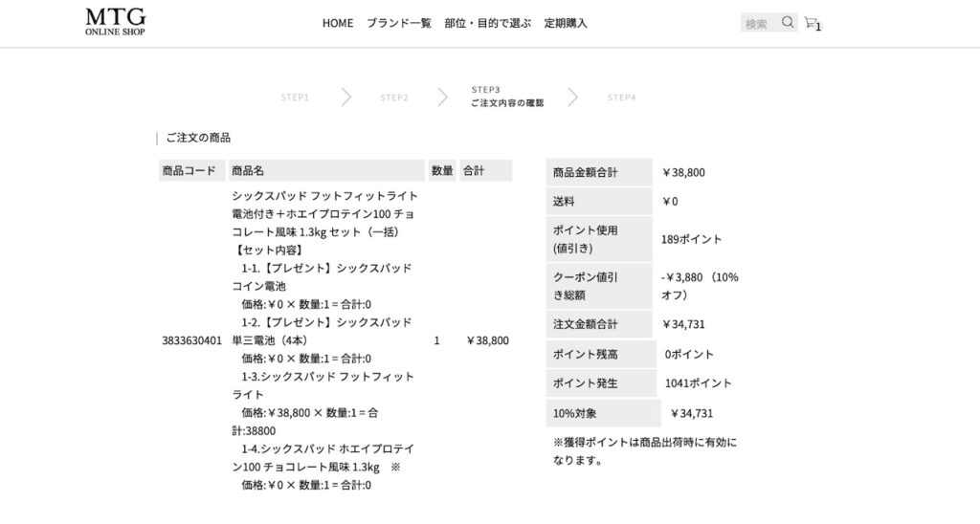Click item 1-3 フットフィットライト
Screen dimensions: 980x524
323,386
